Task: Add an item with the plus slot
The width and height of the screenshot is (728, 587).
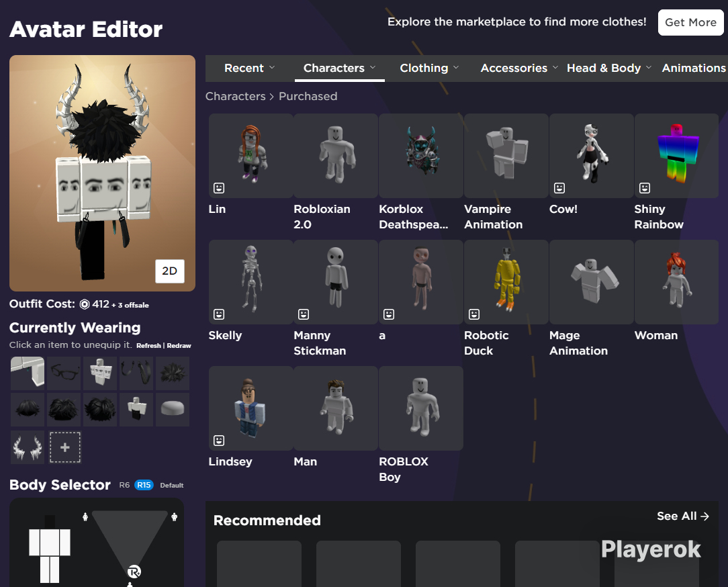Action: pos(65,448)
